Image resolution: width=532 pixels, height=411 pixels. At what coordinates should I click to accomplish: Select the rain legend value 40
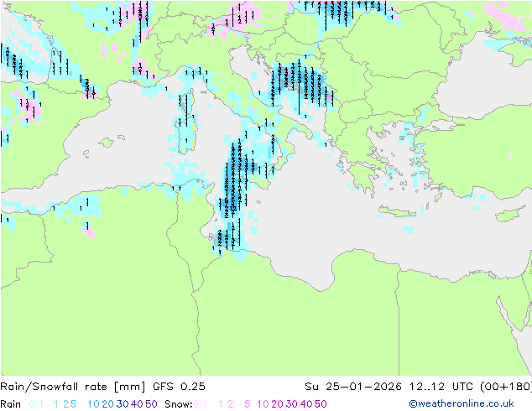(137, 404)
